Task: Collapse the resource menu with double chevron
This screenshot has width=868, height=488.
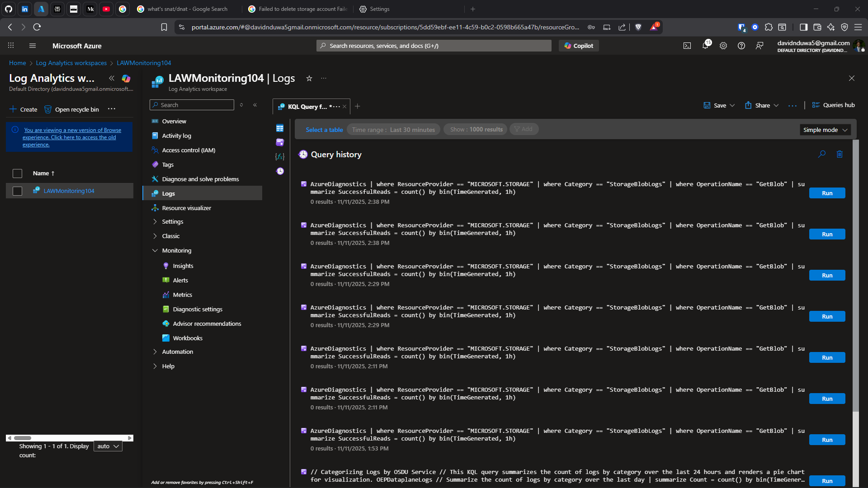Action: pos(255,105)
